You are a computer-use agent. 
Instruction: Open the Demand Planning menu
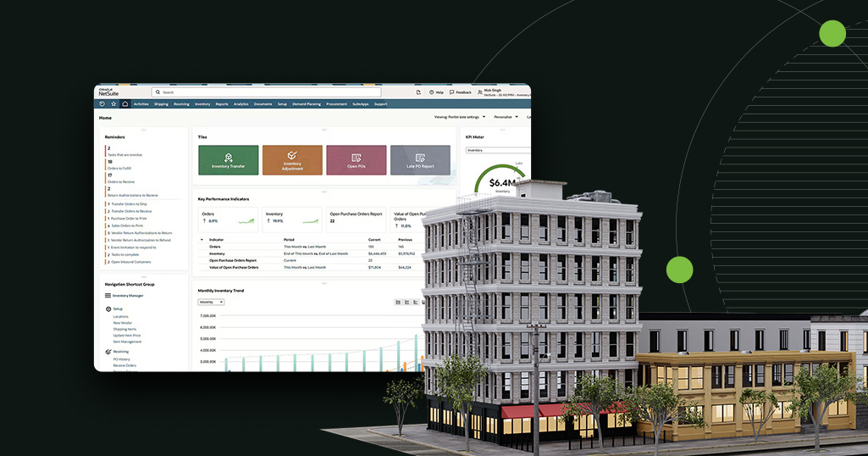(x=308, y=104)
